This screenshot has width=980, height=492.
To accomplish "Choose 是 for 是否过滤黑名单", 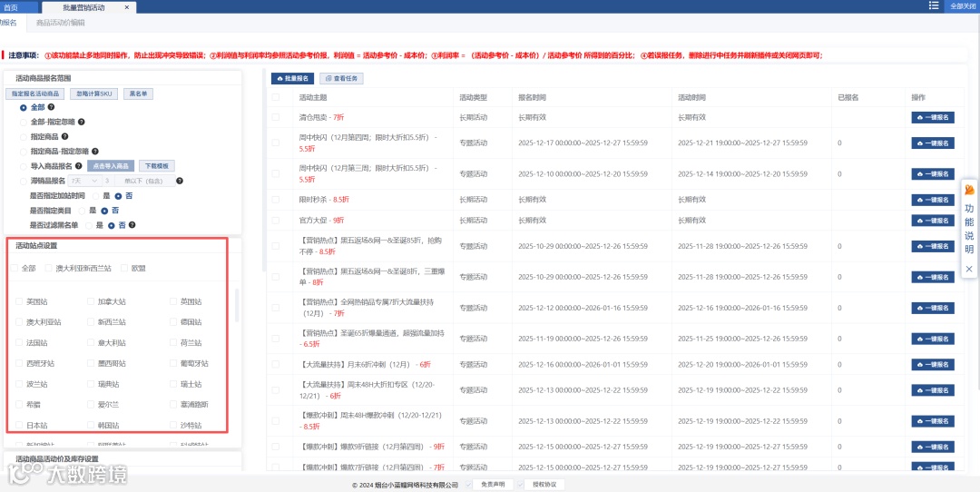I will 88,225.
